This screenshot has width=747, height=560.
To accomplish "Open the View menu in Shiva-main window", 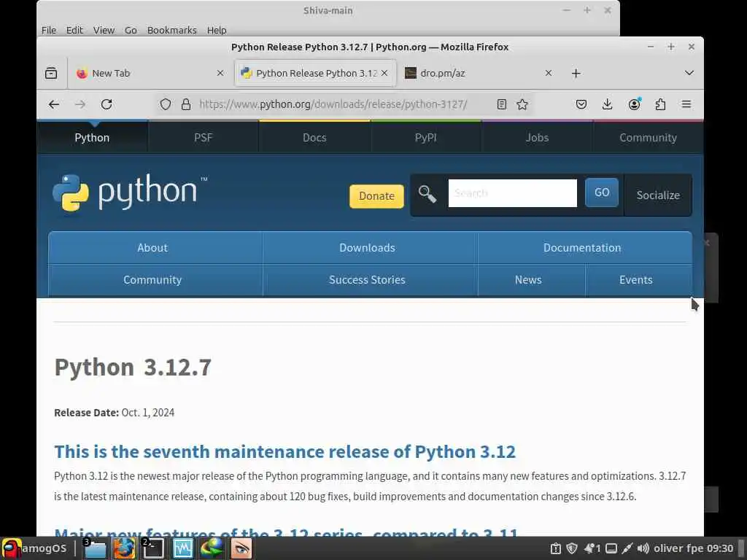I will click(x=104, y=30).
